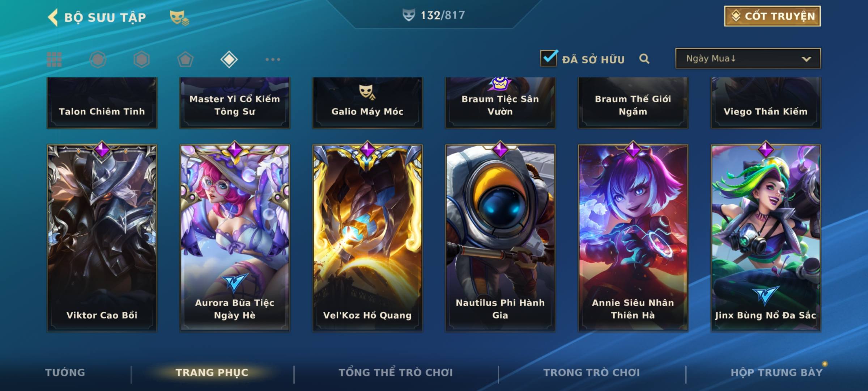
Task: Select the first round rarity filter
Action: point(98,59)
